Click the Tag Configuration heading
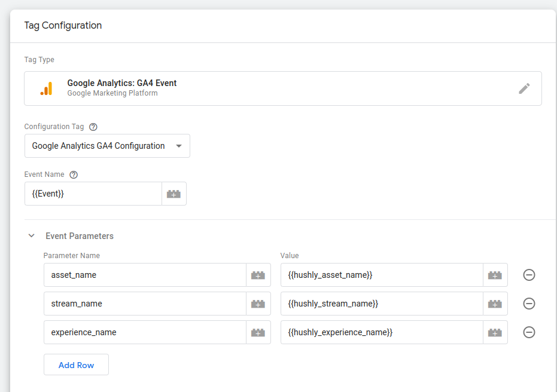557x392 pixels. tap(63, 26)
